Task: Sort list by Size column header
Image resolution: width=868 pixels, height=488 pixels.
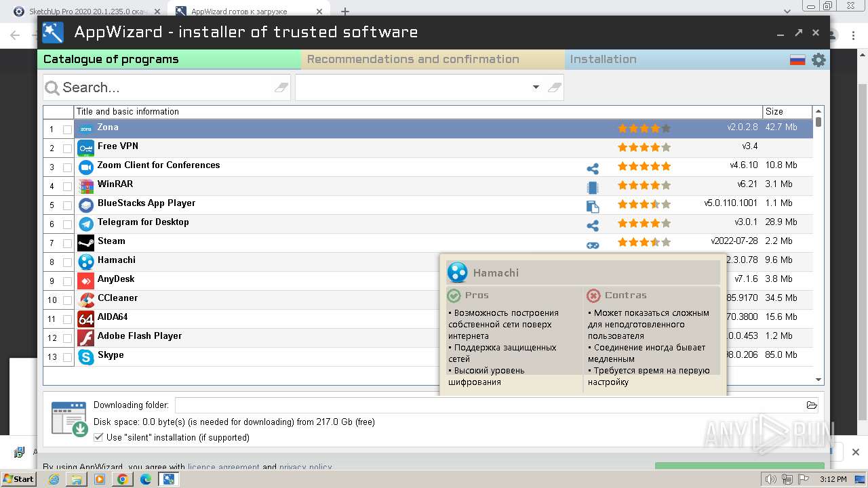Action: click(787, 112)
